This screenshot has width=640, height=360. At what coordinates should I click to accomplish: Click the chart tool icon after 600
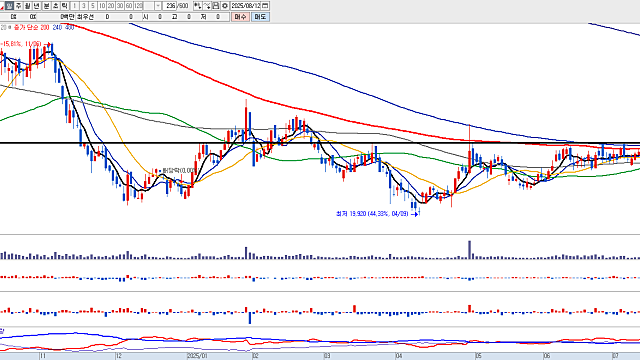tap(198, 6)
